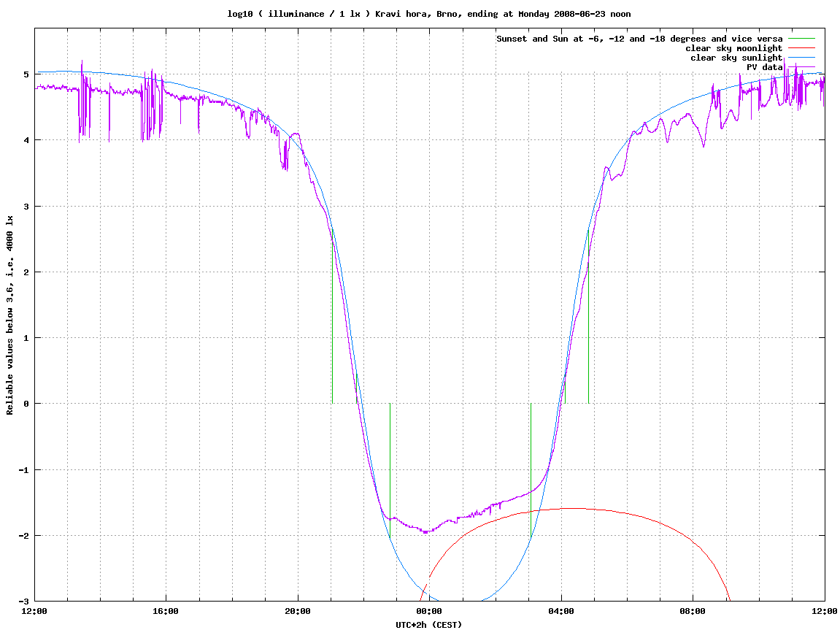The width and height of the screenshot is (840, 630).
Task: Click the y-axis tick label -2
Action: (x=23, y=536)
